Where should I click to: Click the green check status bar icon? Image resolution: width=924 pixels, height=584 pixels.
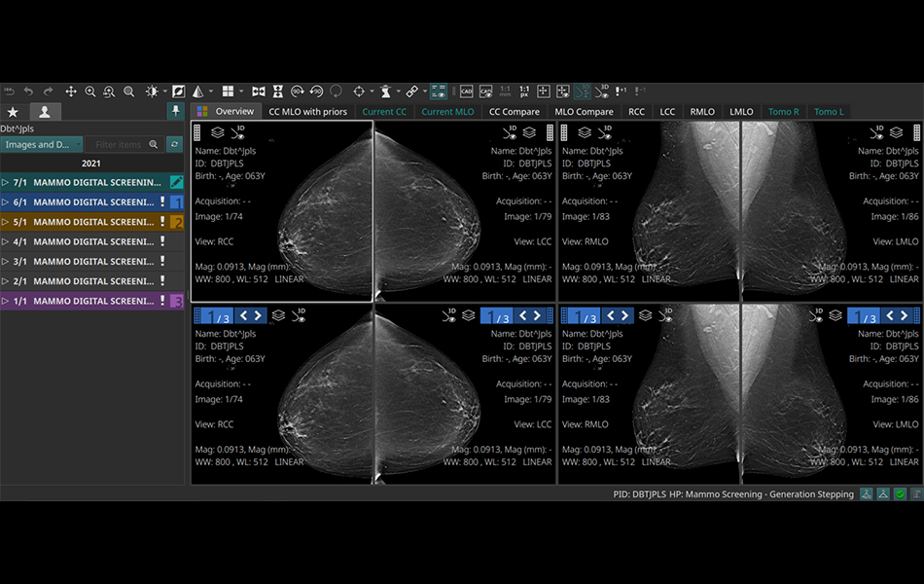click(x=900, y=494)
